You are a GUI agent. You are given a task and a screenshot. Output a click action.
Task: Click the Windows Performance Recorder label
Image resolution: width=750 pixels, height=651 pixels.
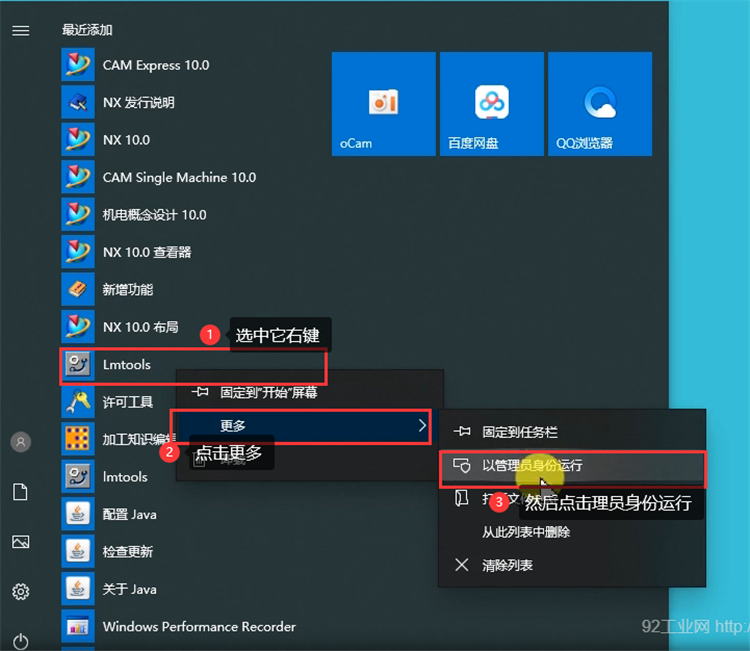point(199,627)
